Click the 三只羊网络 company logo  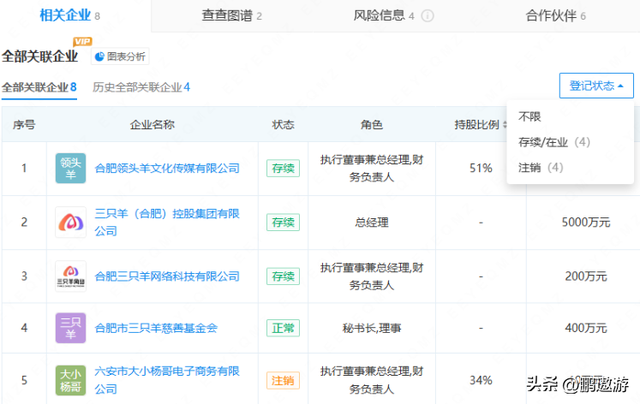tap(71, 276)
